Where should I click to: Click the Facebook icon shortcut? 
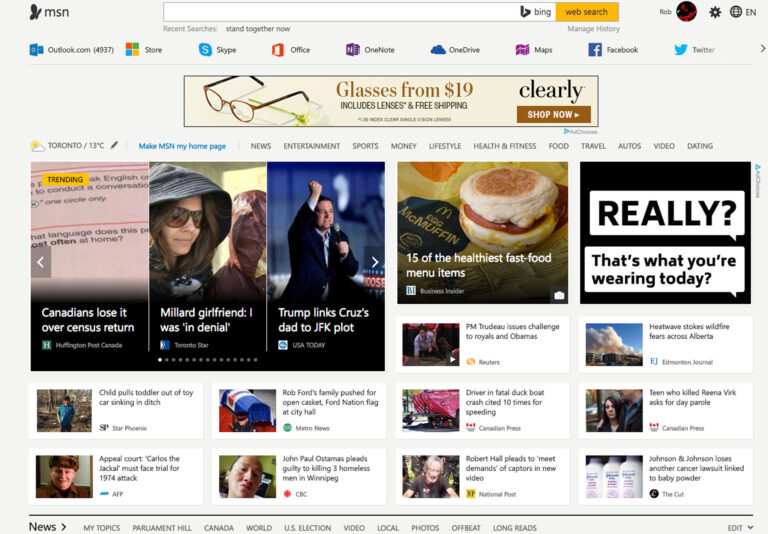coord(595,50)
